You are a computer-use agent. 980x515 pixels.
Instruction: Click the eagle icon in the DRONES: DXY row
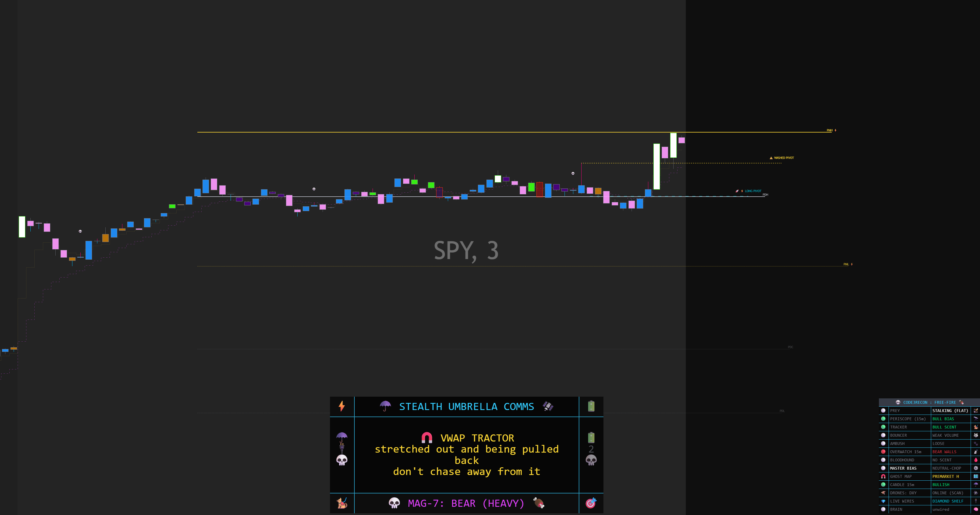(883, 493)
